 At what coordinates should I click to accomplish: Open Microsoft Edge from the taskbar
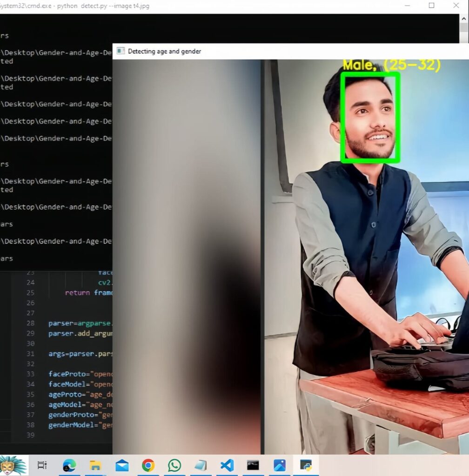69,465
